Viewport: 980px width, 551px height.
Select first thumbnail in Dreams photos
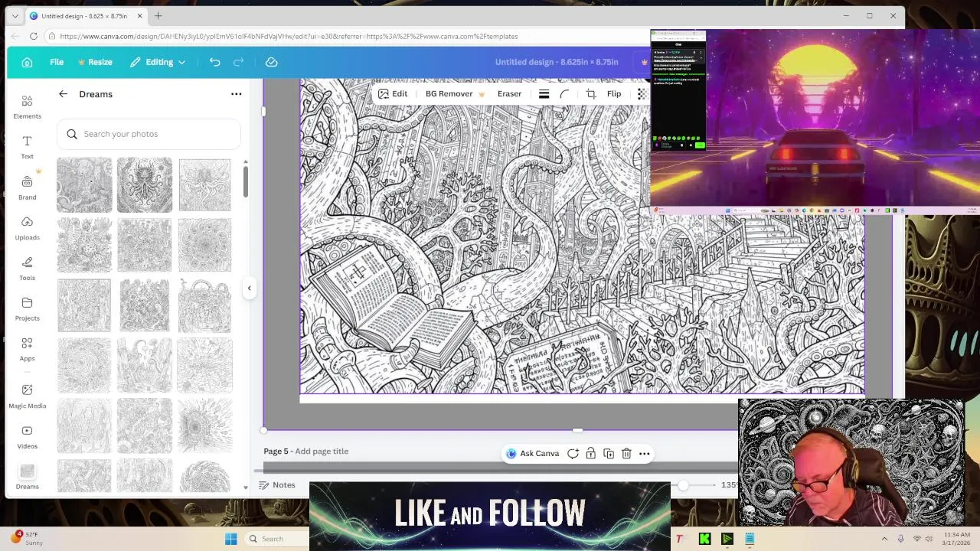pyautogui.click(x=84, y=184)
